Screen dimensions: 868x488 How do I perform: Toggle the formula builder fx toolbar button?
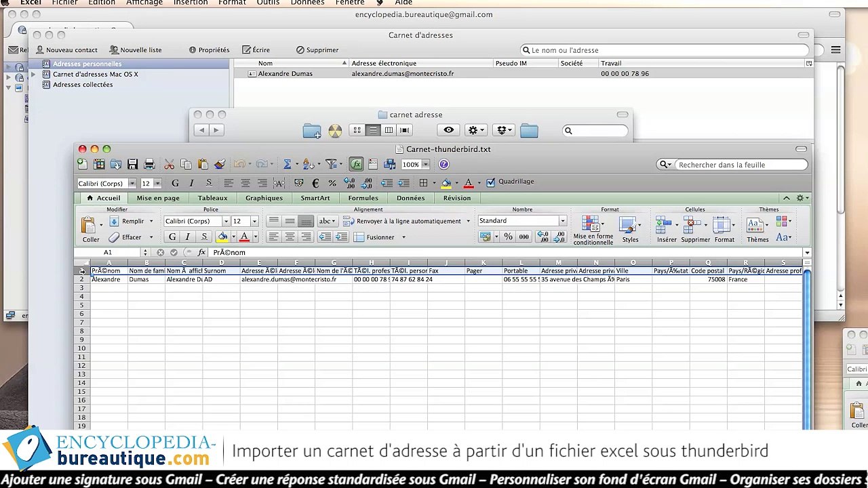point(357,164)
